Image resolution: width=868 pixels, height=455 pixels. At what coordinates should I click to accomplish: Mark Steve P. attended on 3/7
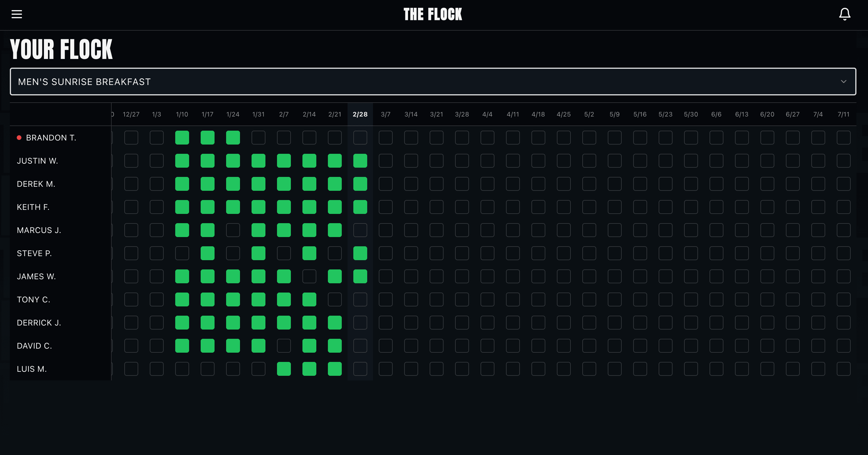coord(385,253)
